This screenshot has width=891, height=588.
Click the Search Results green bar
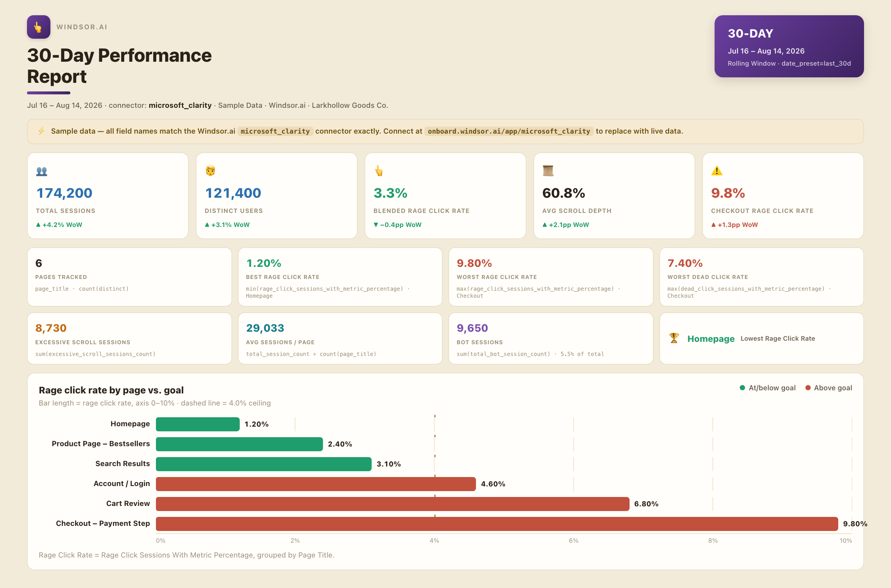point(264,464)
